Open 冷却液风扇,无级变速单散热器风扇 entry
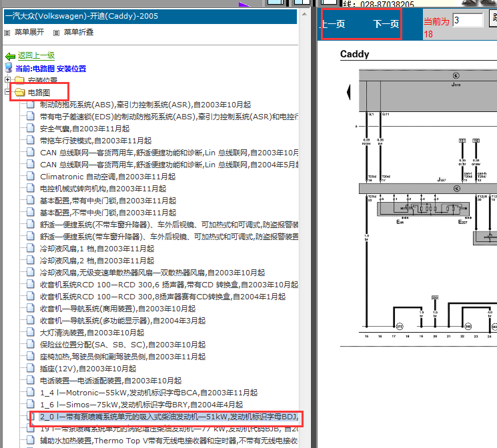 pos(153,273)
